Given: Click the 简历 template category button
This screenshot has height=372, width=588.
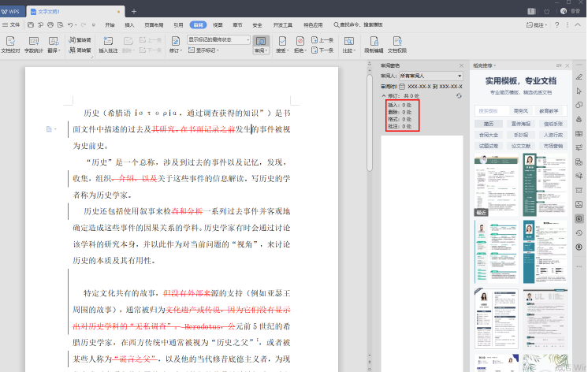Looking at the screenshot, I should (x=489, y=123).
